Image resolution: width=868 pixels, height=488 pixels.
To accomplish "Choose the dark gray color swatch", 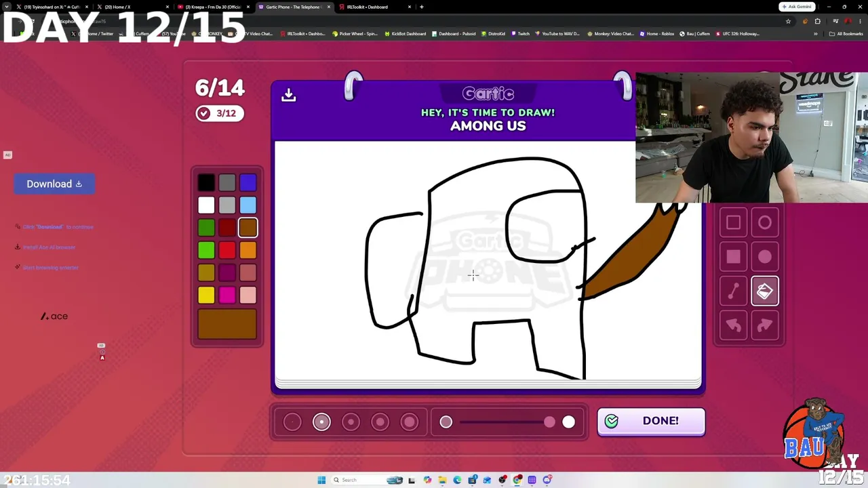I will (x=227, y=182).
